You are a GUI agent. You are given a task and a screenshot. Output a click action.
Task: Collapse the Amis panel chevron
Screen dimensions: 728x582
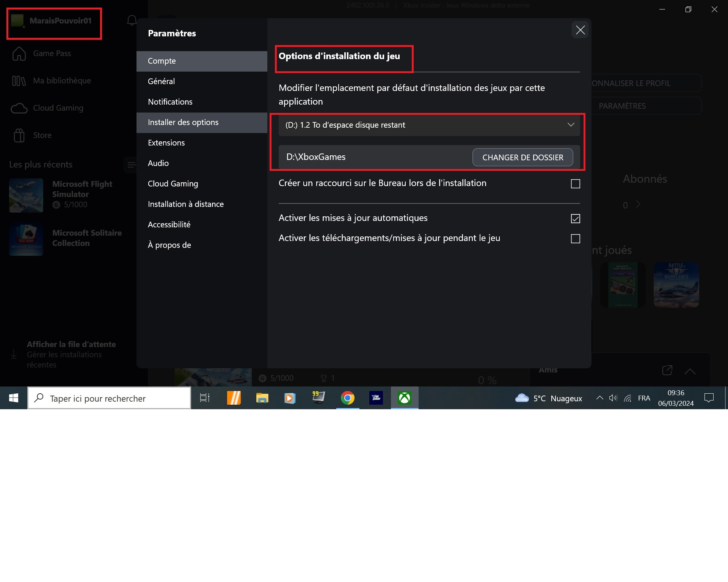tap(690, 371)
